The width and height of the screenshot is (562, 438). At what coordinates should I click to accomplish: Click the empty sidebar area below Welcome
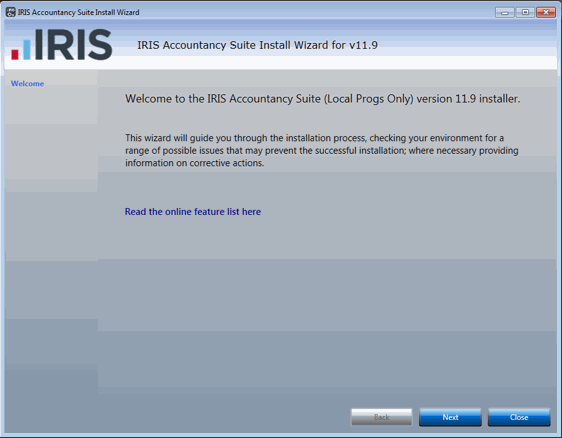click(x=51, y=251)
